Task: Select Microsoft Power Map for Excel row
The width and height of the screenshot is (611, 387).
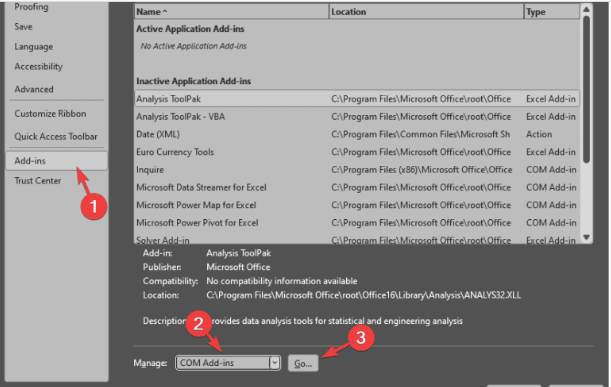Action: (357, 205)
